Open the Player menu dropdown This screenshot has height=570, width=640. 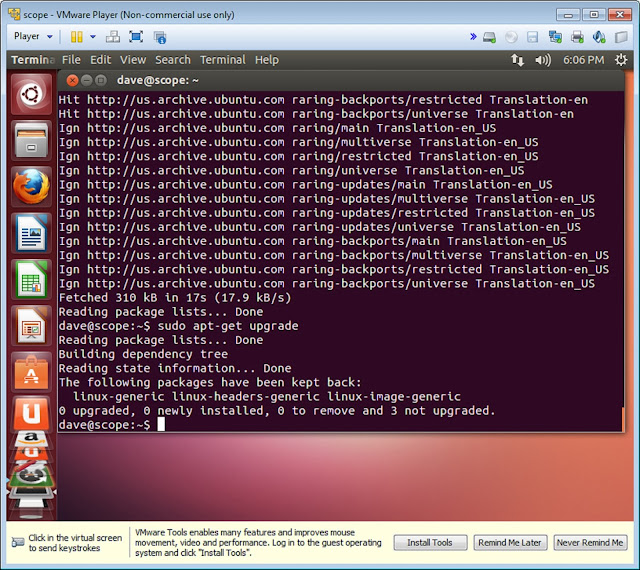[33, 36]
